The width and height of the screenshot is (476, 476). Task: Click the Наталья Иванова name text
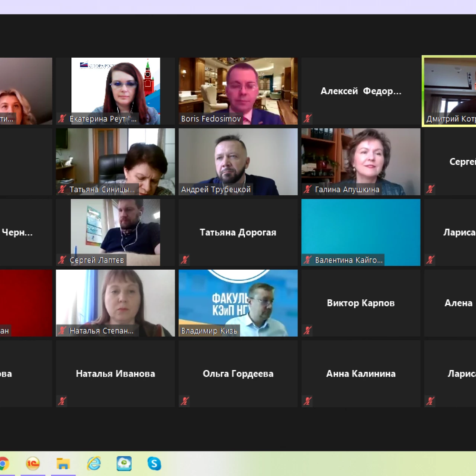(x=115, y=374)
